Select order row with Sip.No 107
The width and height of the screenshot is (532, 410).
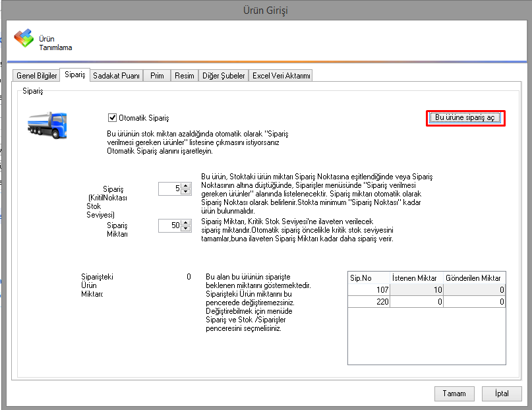(x=369, y=290)
